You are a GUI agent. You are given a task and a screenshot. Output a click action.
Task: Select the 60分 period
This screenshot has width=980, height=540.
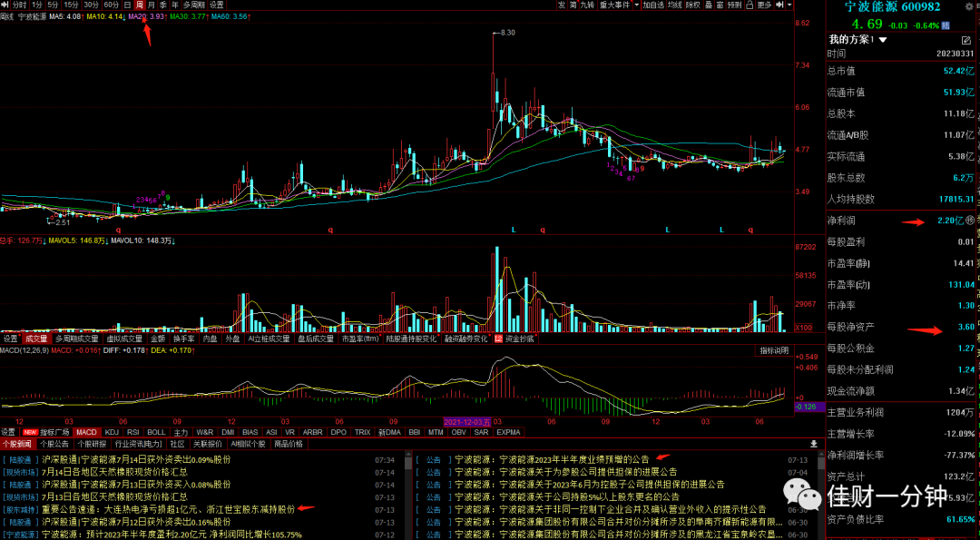[112, 5]
